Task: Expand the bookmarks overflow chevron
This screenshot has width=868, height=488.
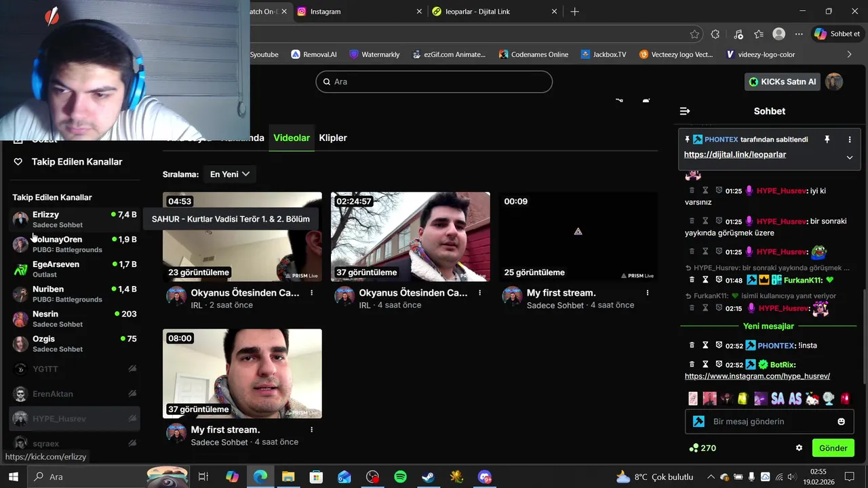Action: click(x=850, y=54)
